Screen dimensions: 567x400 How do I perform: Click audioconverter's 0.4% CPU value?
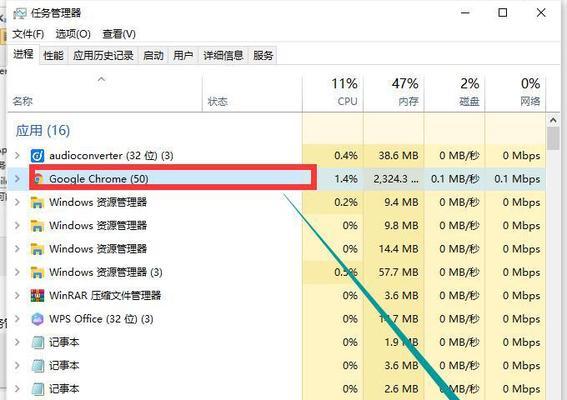pos(346,156)
